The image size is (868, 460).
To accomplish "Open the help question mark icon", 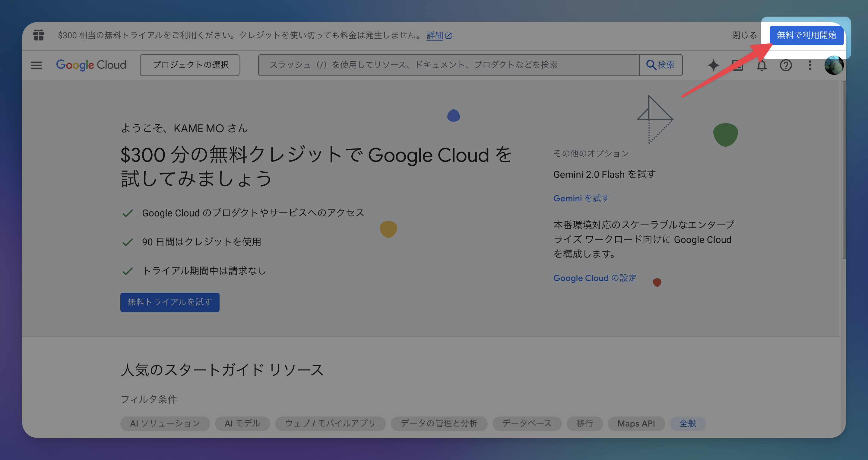I will (785, 65).
